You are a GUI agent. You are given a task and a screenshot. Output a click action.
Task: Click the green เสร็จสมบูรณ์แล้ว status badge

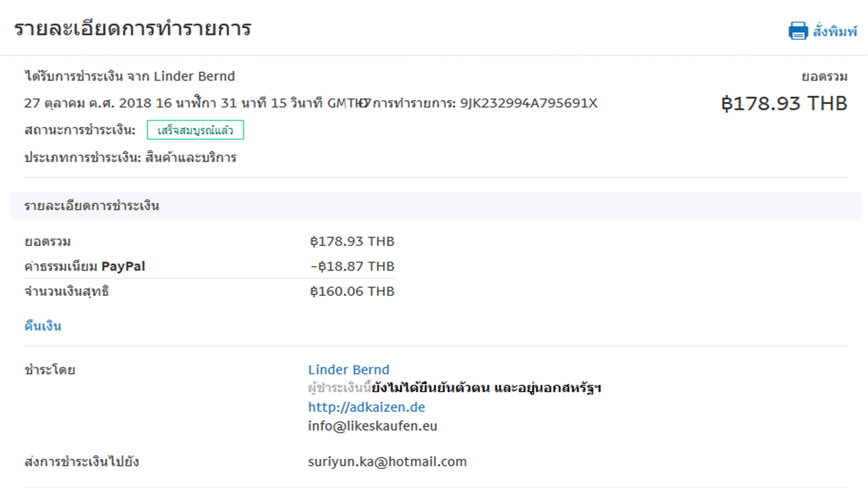(x=195, y=131)
